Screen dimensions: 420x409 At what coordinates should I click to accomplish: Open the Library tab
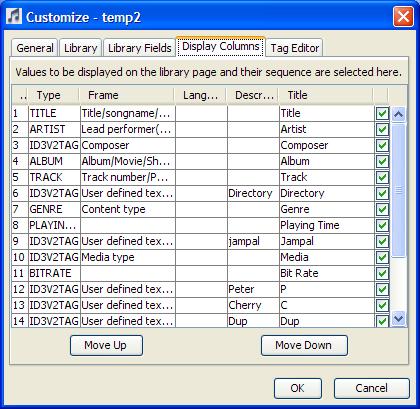click(x=81, y=48)
